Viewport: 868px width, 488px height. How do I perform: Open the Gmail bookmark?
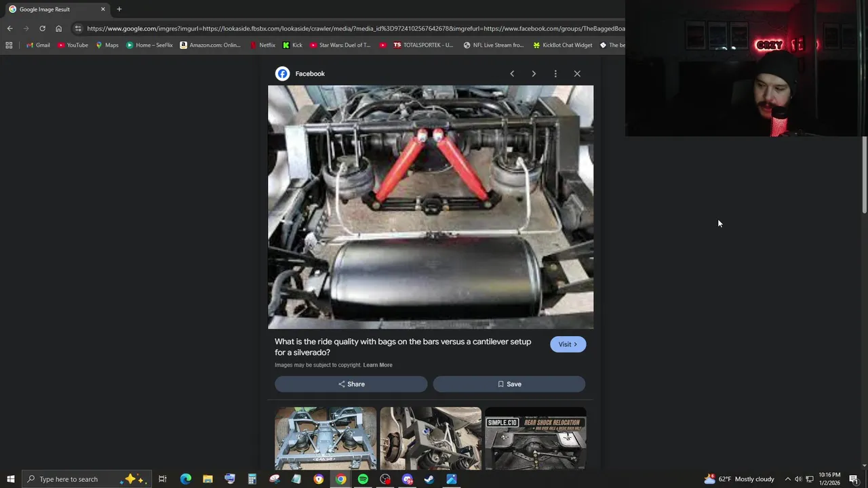tap(38, 45)
